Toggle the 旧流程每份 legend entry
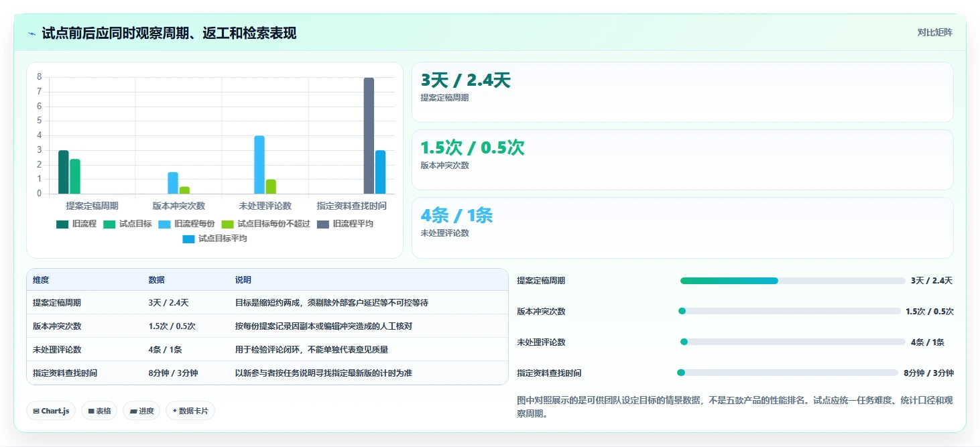 pos(186,224)
